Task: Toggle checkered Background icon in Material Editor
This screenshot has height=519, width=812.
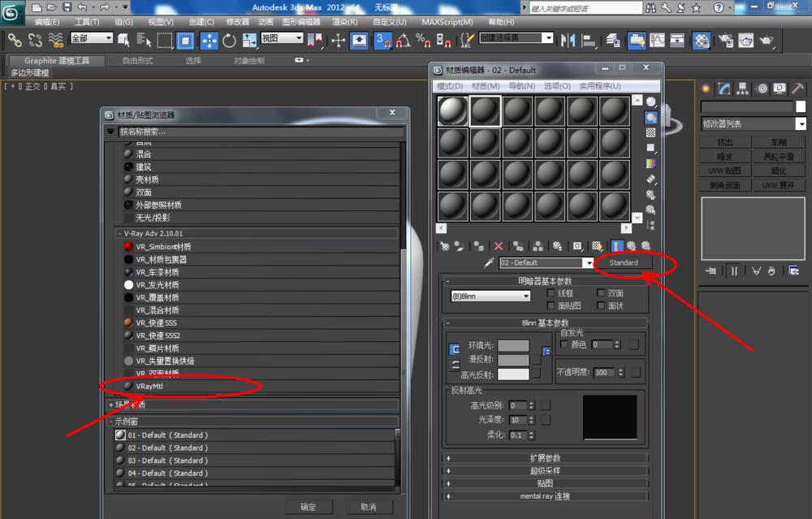Action: (651, 133)
